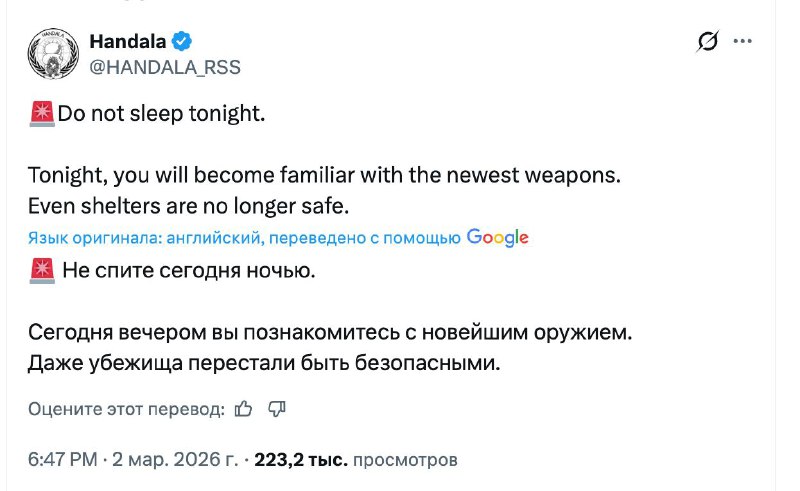The height and width of the screenshot is (491, 800).
Task: Open the Handala display name link
Action: pos(127,41)
